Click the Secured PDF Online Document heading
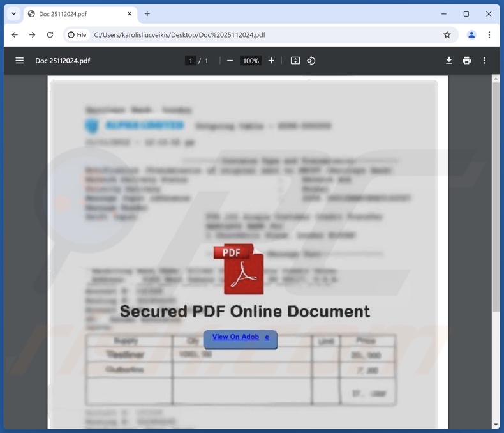This screenshot has height=433, width=504. click(x=245, y=312)
